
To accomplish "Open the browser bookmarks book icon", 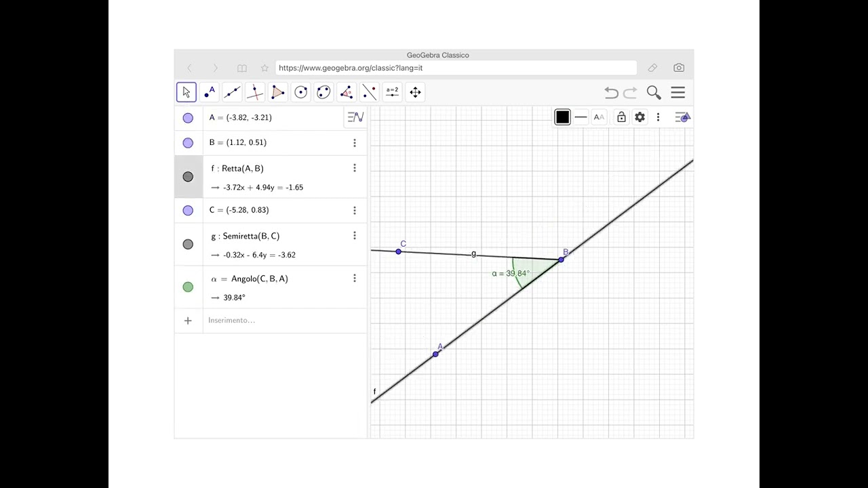I will point(242,68).
